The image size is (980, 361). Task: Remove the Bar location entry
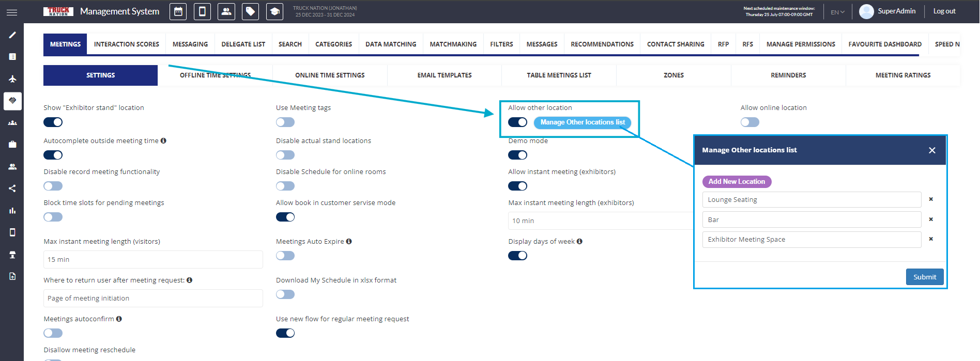coord(931,219)
